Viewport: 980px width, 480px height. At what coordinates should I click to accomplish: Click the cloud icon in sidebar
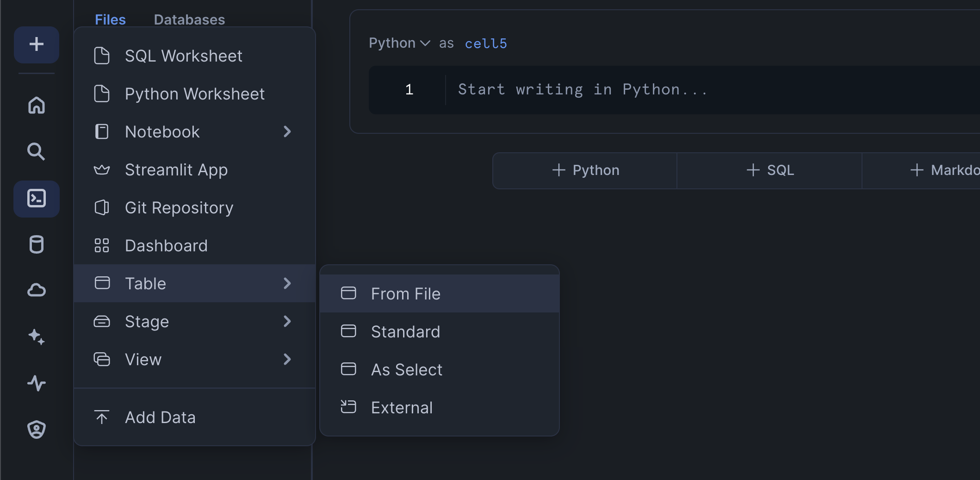pos(36,290)
